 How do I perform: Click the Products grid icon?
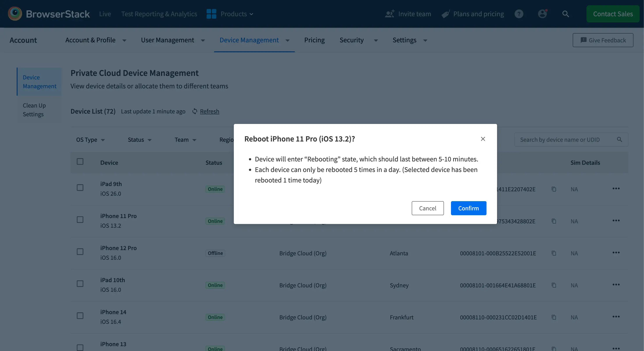tap(211, 14)
